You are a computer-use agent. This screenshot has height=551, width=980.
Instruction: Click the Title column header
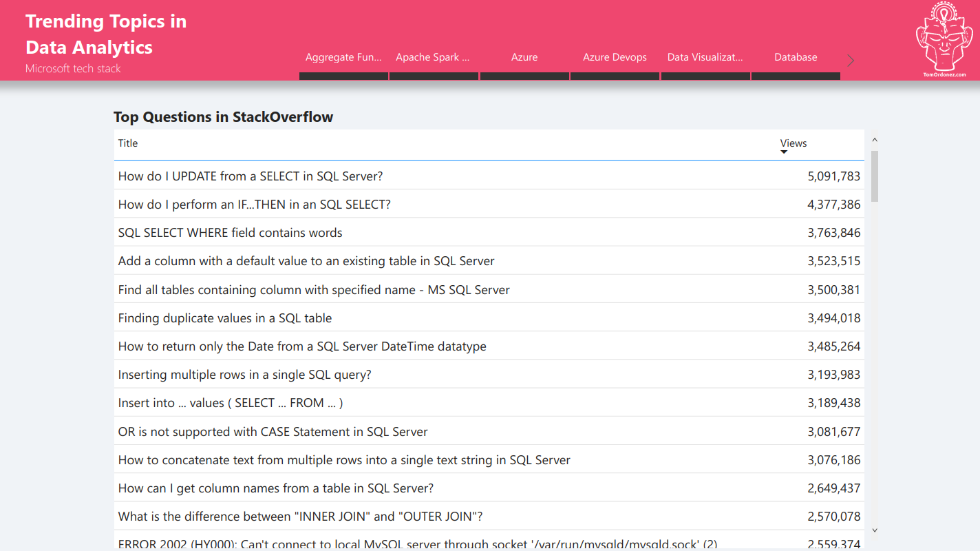128,143
